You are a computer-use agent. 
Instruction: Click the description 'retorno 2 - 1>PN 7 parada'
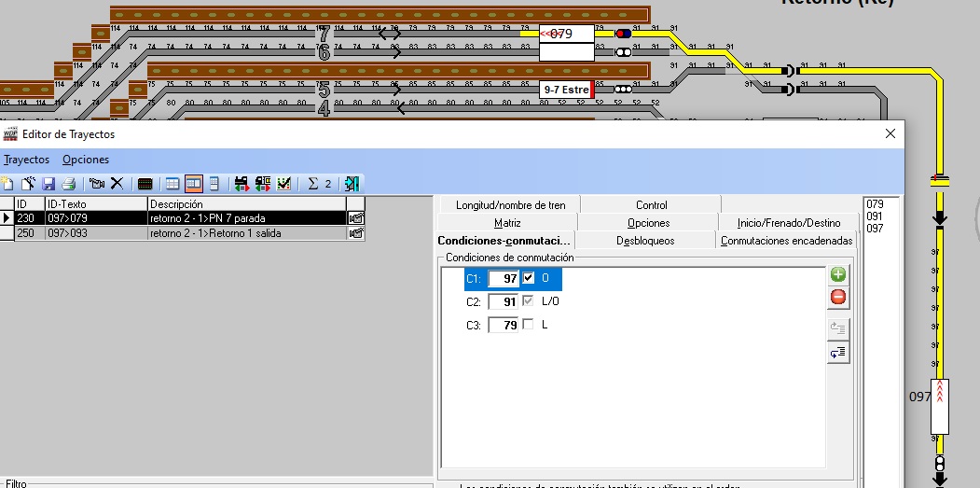[x=208, y=218]
